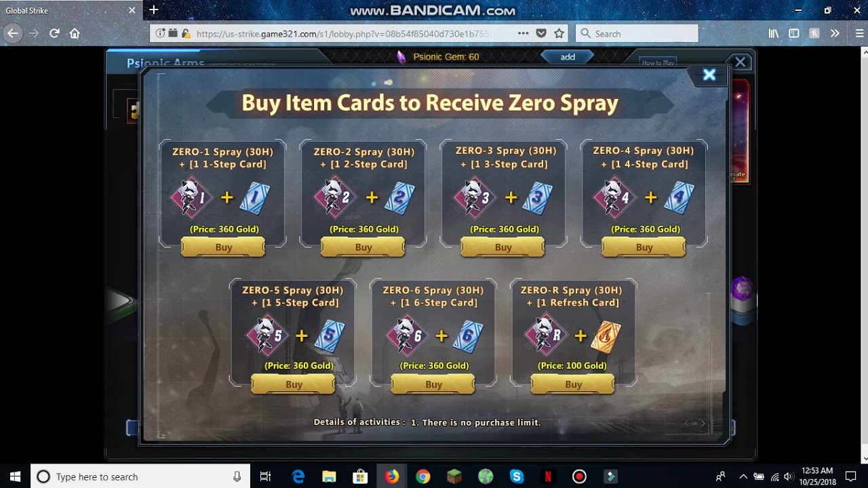
Task: Open the page actions three-dot menu
Action: [523, 33]
